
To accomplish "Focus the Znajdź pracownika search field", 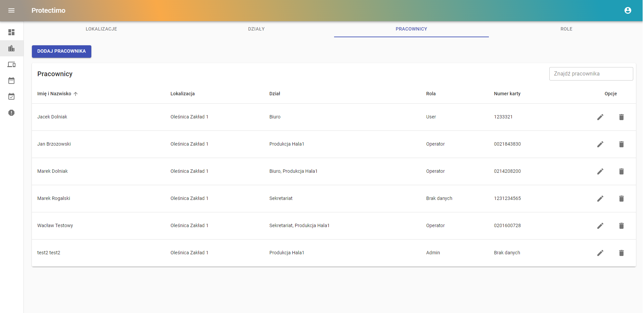I will [591, 74].
